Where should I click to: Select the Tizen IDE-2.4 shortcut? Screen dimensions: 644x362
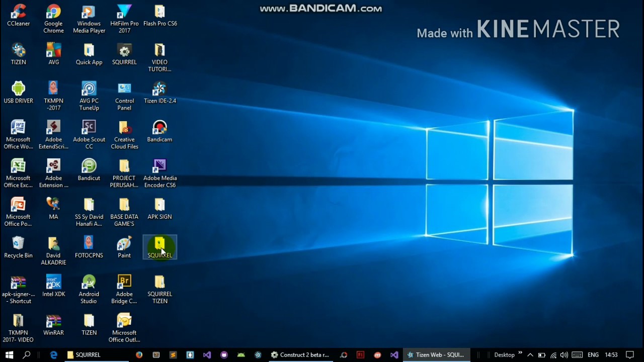point(160,93)
